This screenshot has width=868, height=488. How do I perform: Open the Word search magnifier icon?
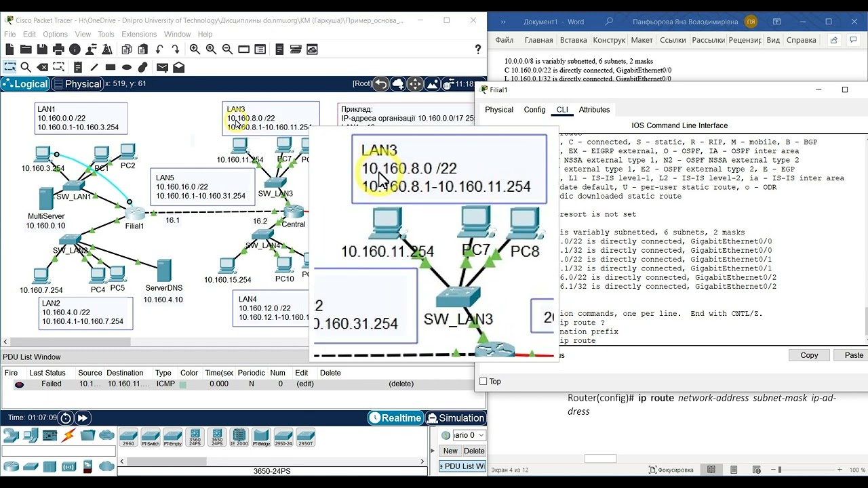point(608,22)
